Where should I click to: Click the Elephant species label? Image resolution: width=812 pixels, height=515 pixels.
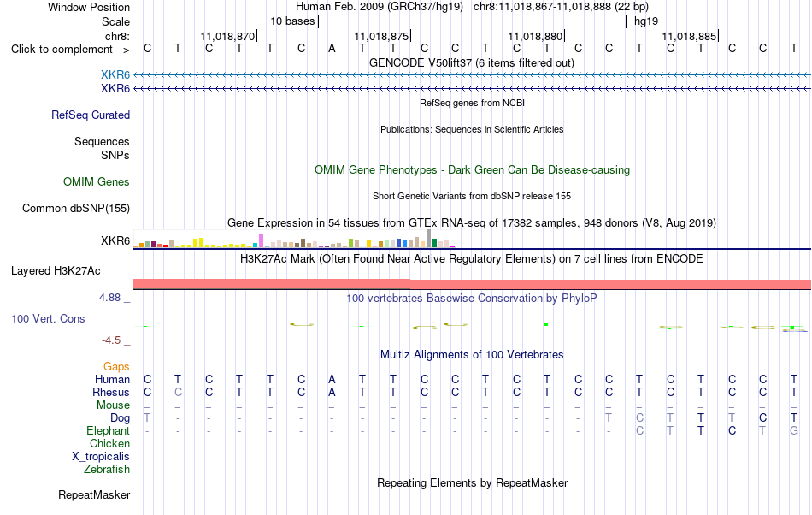pyautogui.click(x=108, y=431)
